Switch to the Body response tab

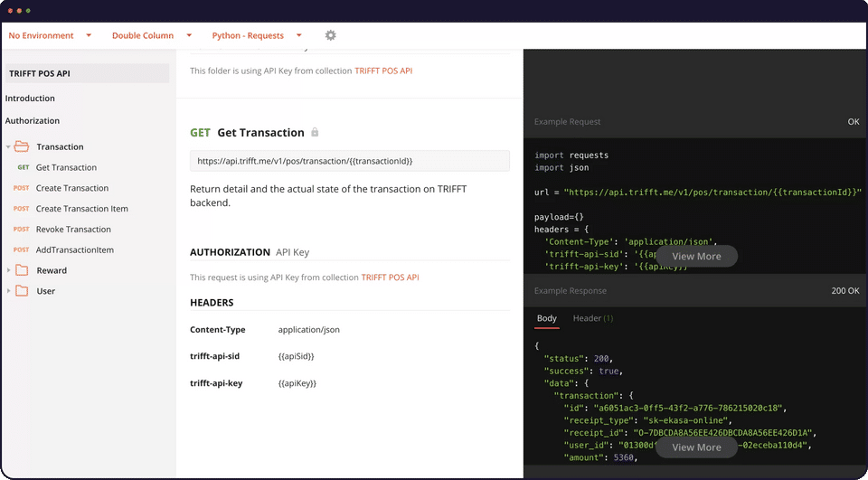point(547,318)
